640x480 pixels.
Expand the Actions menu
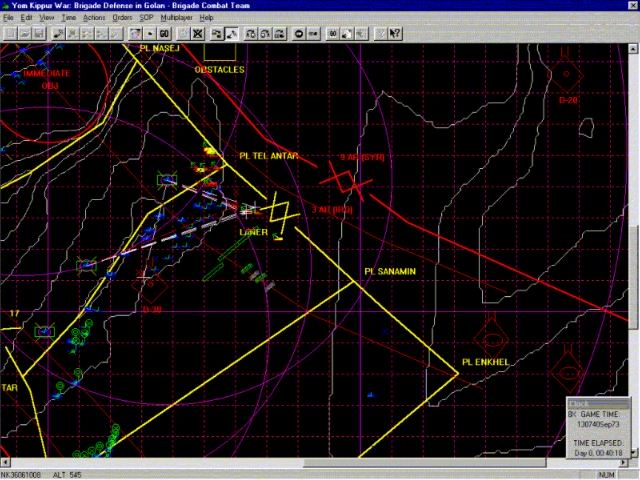(x=93, y=18)
